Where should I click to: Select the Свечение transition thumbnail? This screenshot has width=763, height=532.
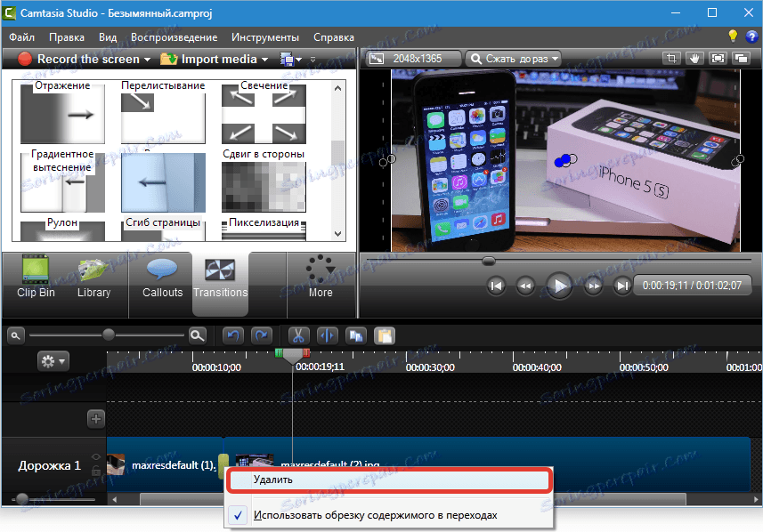[264, 114]
